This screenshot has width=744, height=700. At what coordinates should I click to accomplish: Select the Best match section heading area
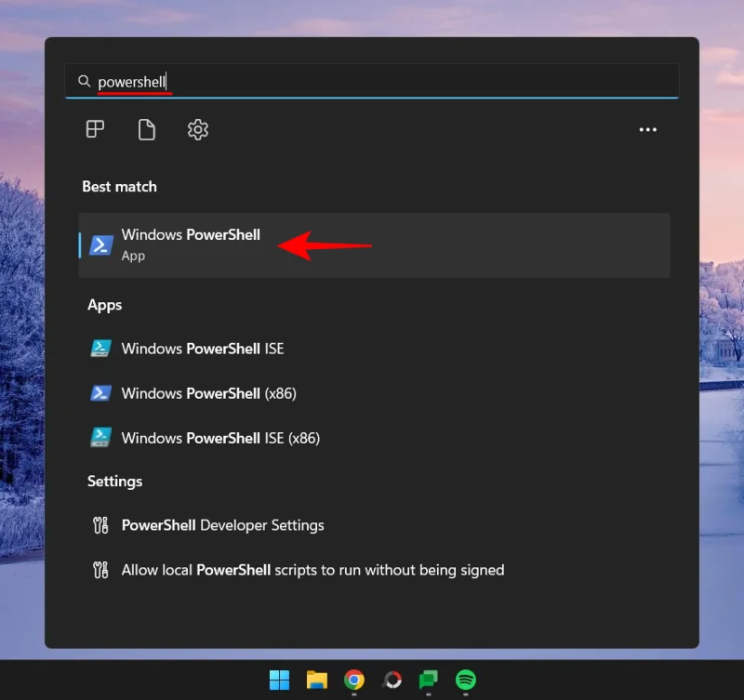[119, 186]
